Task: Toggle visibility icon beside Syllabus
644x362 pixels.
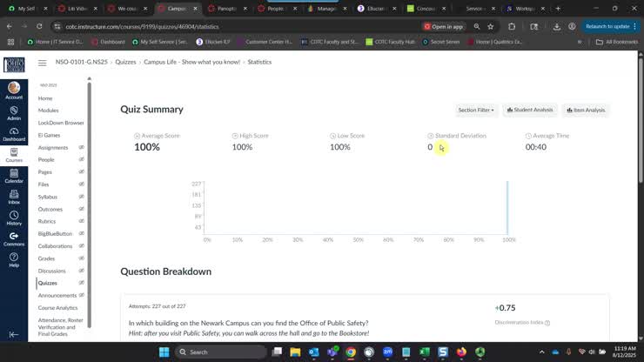Action: click(x=81, y=197)
